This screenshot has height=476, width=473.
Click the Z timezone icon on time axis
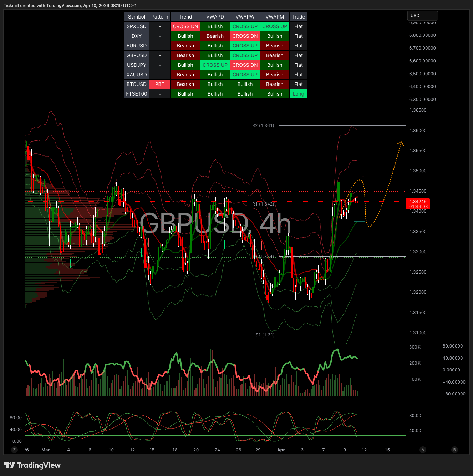click(14, 450)
